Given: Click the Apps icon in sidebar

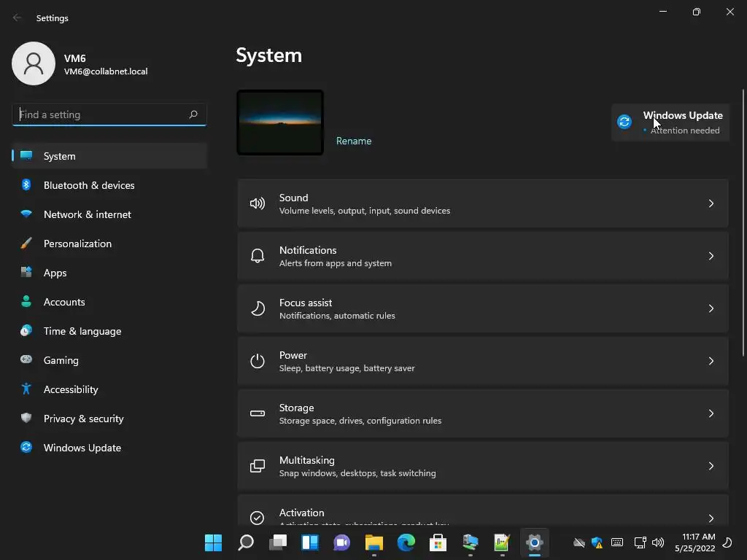Looking at the screenshot, I should [26, 273].
